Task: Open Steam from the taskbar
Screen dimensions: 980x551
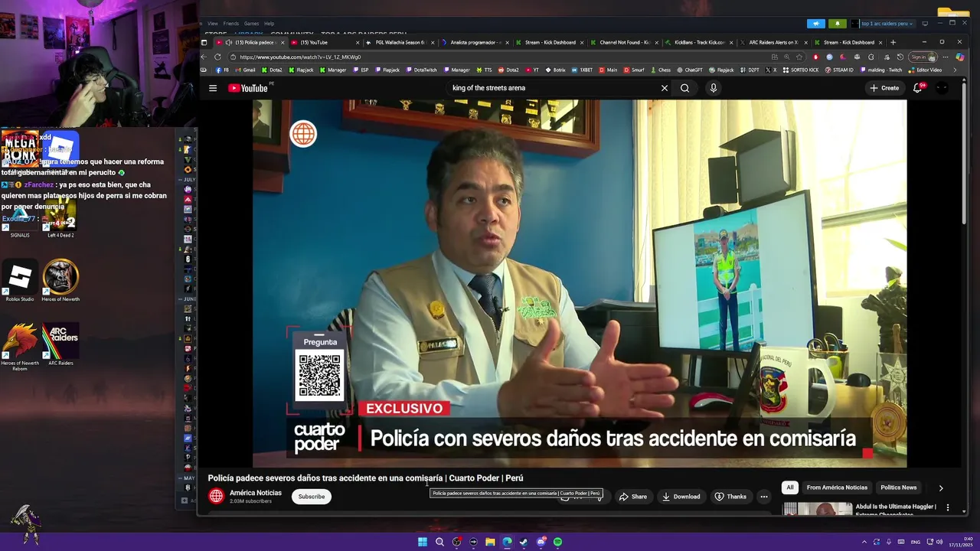Action: [524, 542]
